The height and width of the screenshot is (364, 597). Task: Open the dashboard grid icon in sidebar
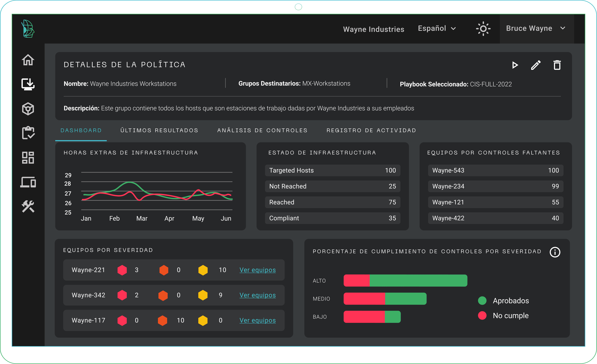coord(28,158)
